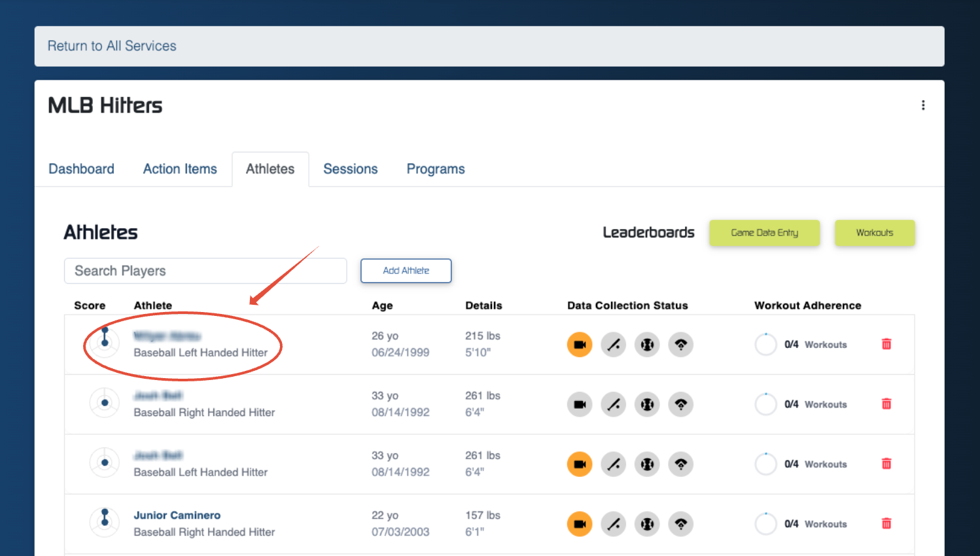This screenshot has width=980, height=556.
Task: Delete the 26 yo athlete with the trash icon
Action: click(x=886, y=344)
